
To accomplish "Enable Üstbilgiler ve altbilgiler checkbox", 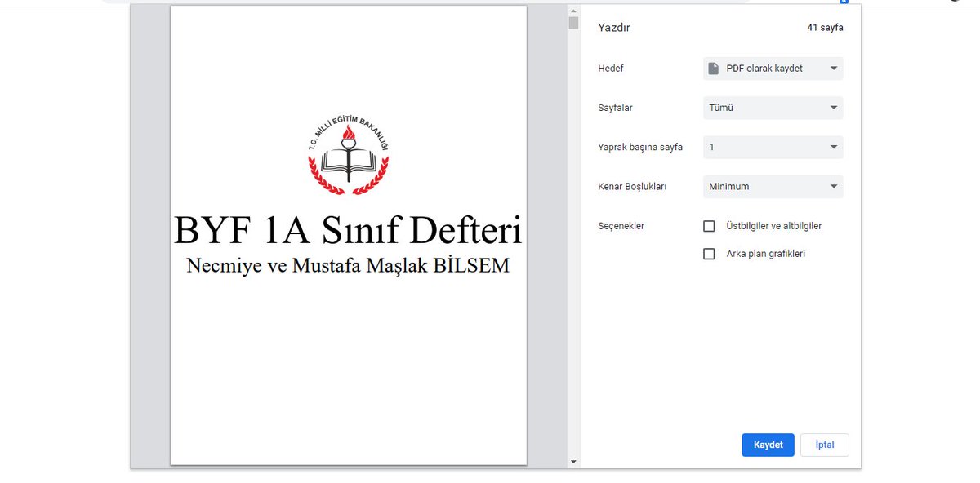I will (x=709, y=226).
